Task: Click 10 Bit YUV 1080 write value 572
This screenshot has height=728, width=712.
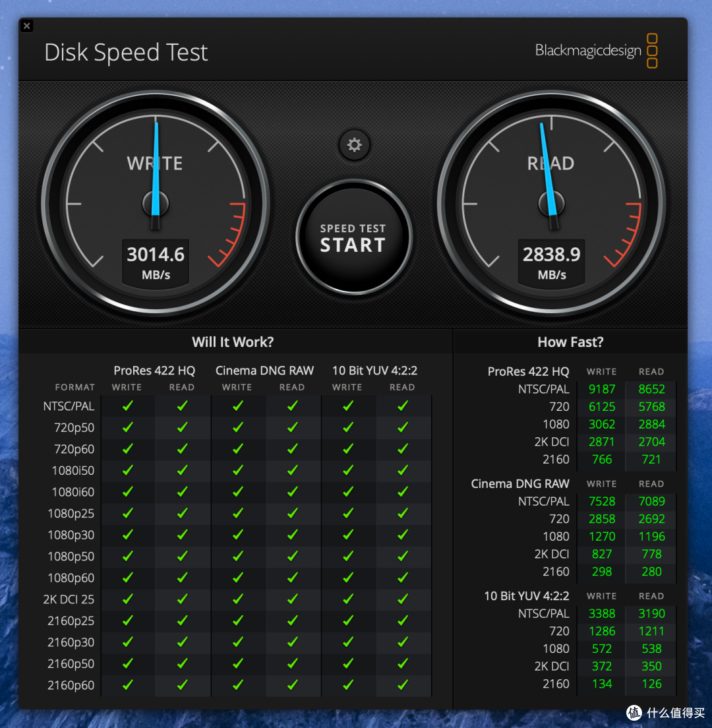Action: pos(602,649)
